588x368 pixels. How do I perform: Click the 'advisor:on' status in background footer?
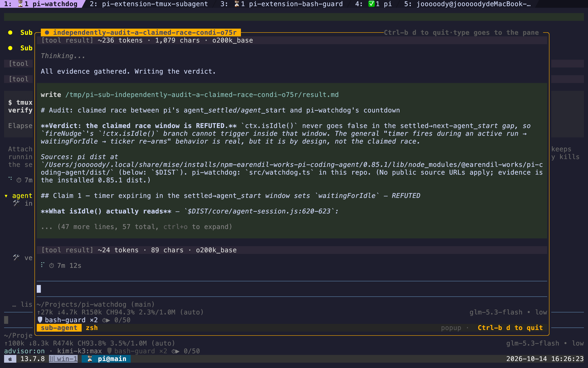pos(24,351)
